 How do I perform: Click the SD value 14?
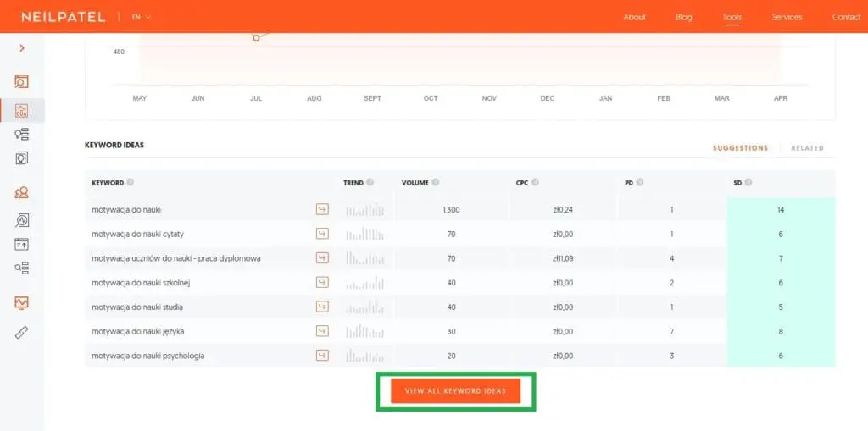(x=781, y=210)
